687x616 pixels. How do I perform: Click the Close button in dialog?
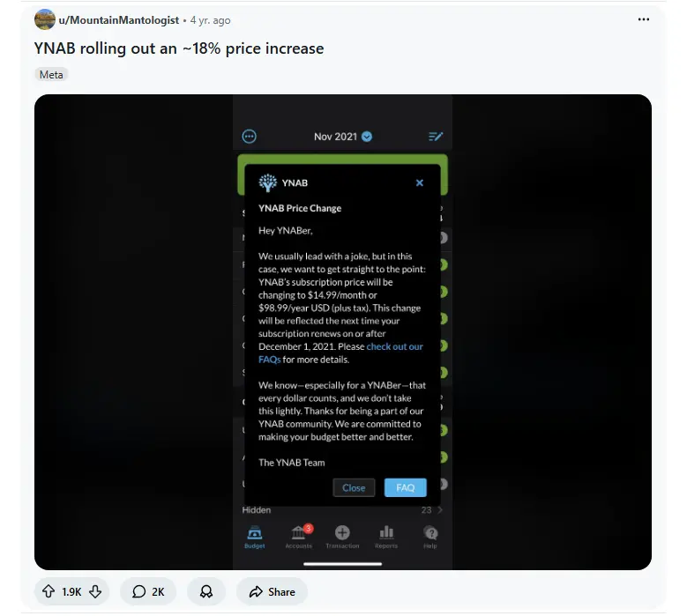(x=354, y=487)
